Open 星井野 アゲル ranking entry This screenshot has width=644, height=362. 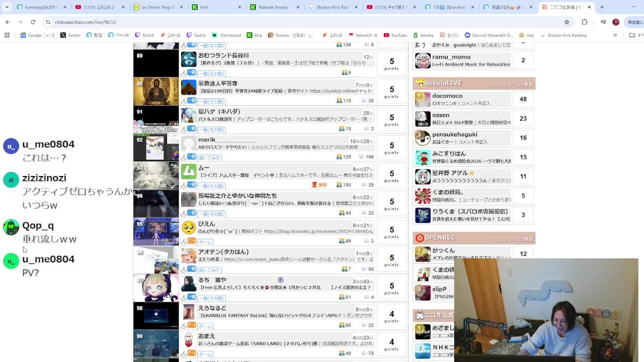453,173
